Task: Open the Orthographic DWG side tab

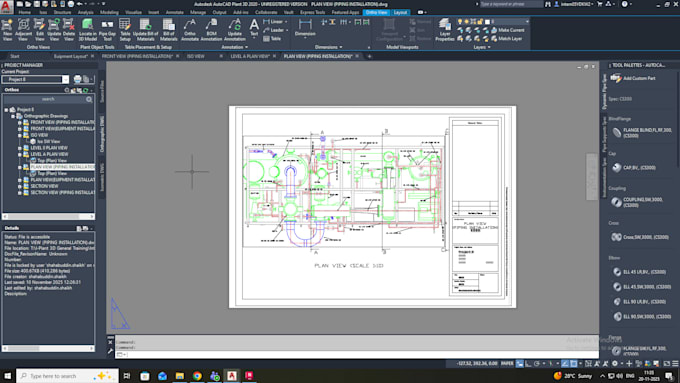Action: point(102,134)
